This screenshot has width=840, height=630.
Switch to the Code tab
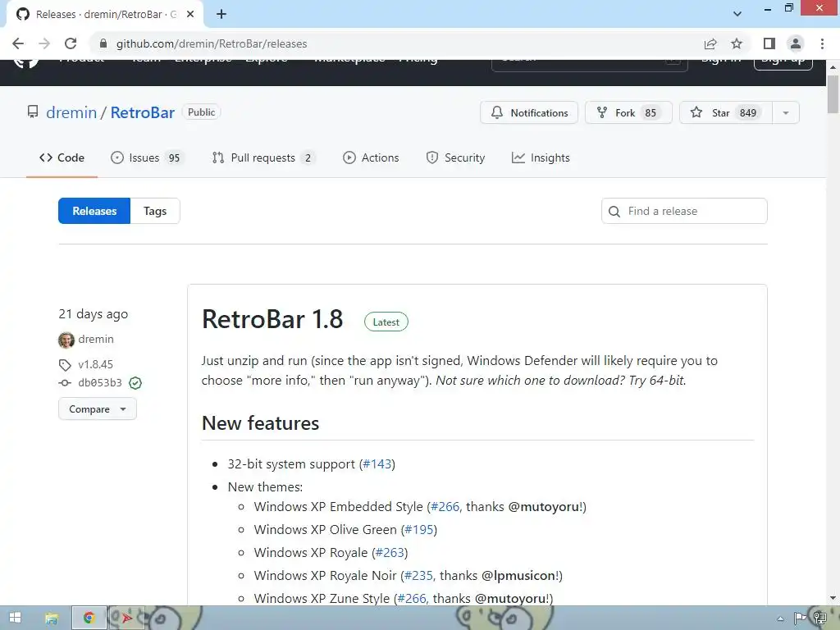[62, 157]
